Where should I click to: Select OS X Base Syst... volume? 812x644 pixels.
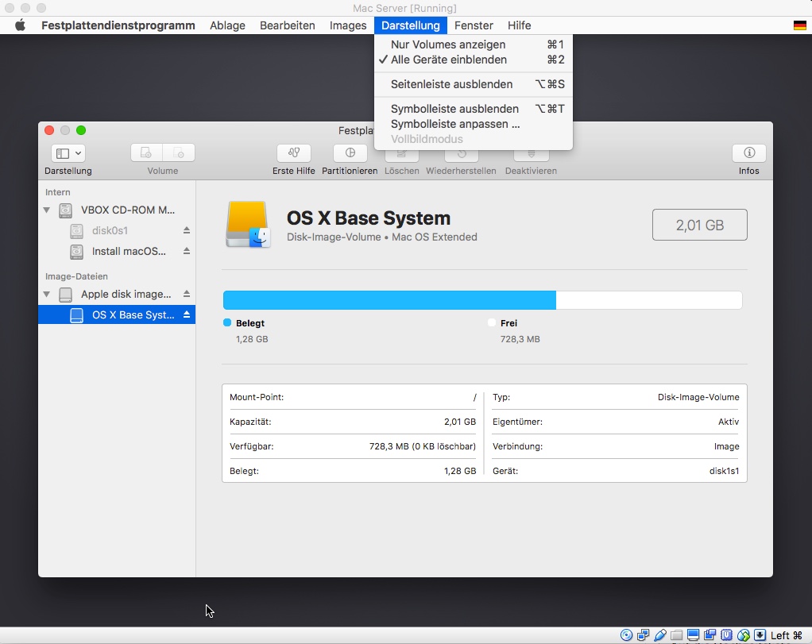tap(117, 314)
